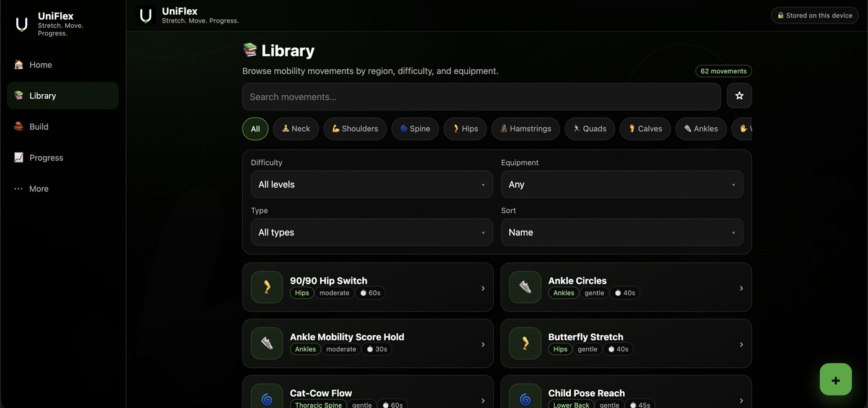868x408 pixels.
Task: Open Ankle Mobility Score Hold title
Action: point(347,337)
